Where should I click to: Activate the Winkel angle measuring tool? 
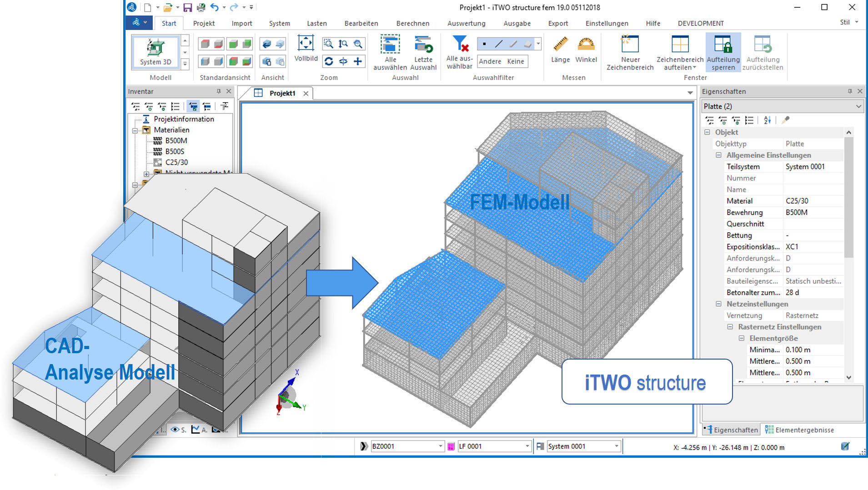click(x=586, y=50)
